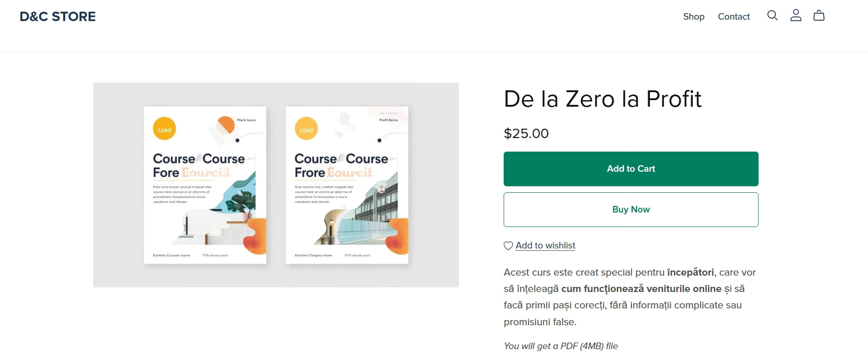The height and width of the screenshot is (358, 868).
Task: Click the Shop link in navigation
Action: (x=694, y=16)
